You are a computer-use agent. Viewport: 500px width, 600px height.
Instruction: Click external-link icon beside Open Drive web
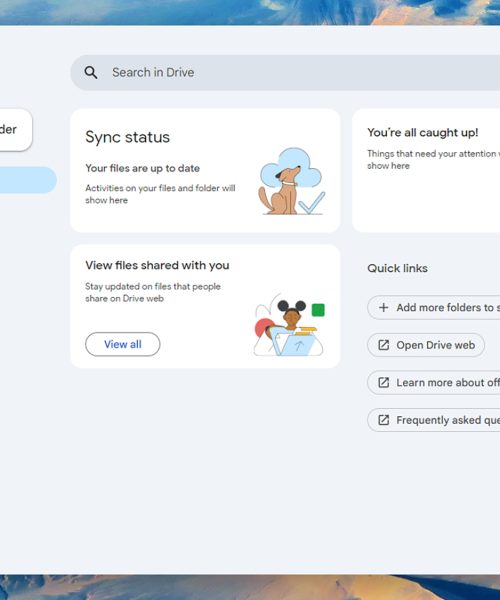coord(383,345)
